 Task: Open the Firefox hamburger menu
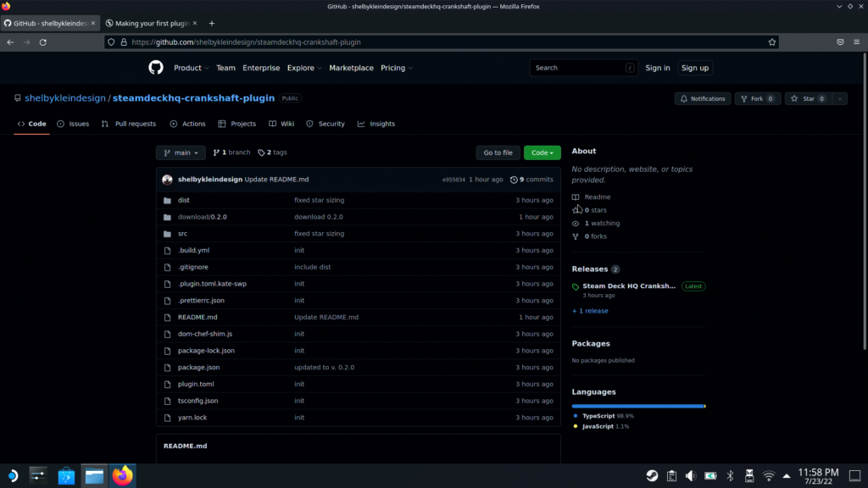(x=856, y=42)
